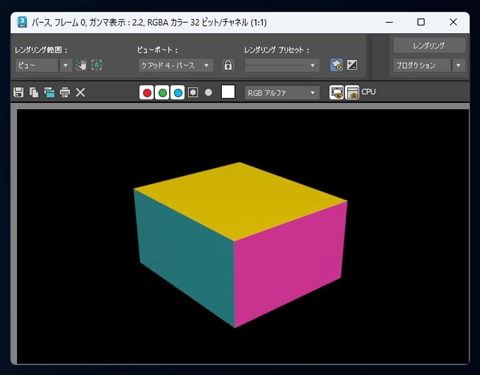Toggle the red channel display
The image size is (480, 375).
147,93
